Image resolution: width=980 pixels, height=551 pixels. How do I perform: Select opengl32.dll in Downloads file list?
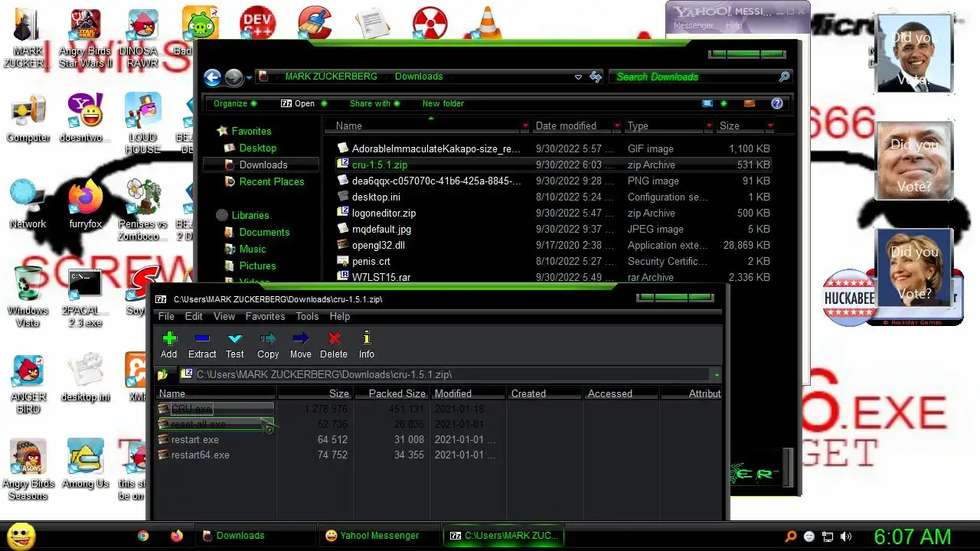378,245
